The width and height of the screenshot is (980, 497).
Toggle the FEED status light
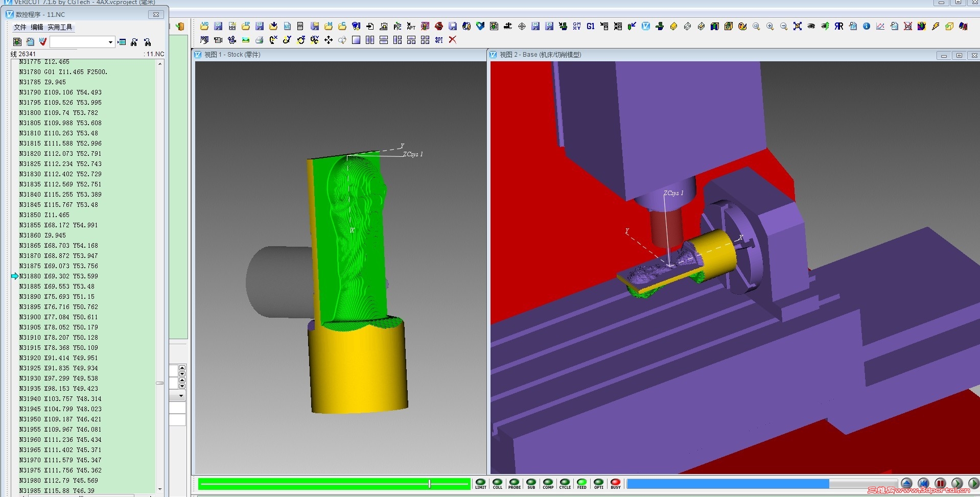(582, 484)
